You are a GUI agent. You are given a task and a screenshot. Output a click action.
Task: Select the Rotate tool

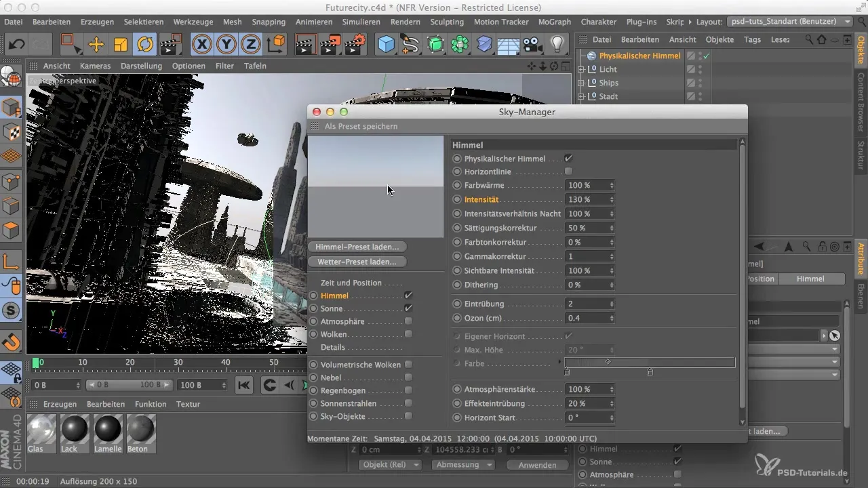144,45
